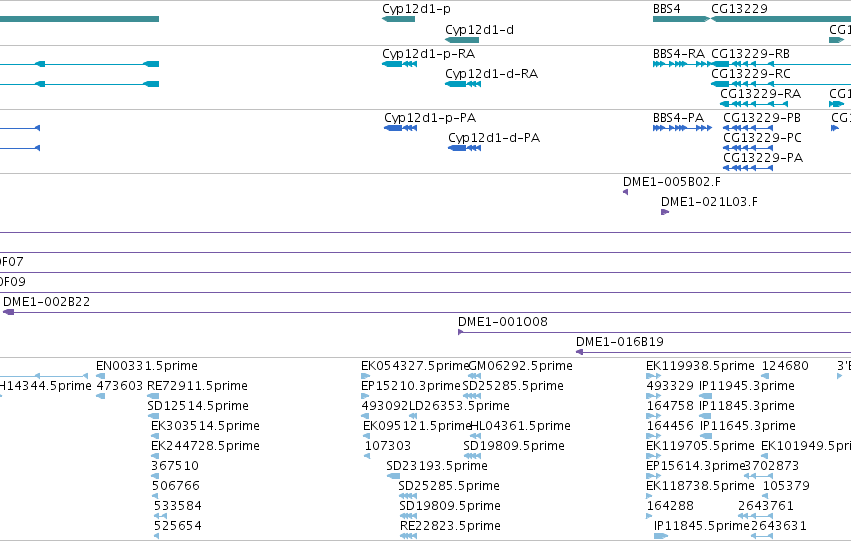Select EST EN00331.5prime
This screenshot has width=851, height=541.
(x=147, y=366)
